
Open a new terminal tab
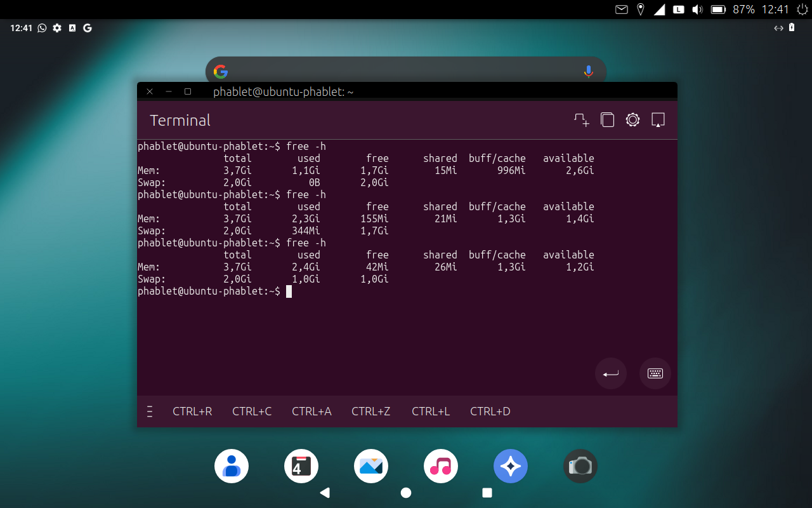(582, 120)
